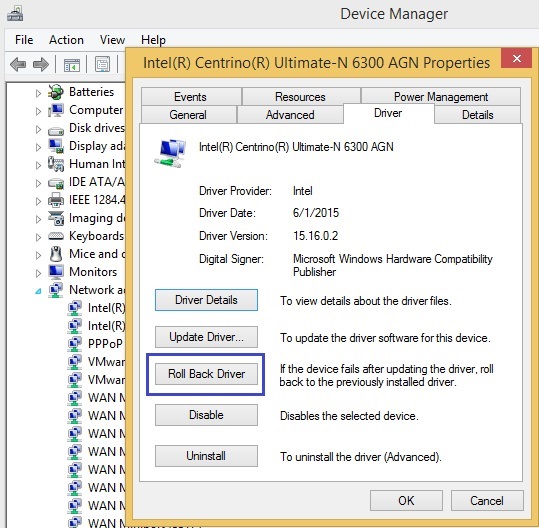Click the PPPoP network adapter icon
This screenshot has height=528, width=539.
pyautogui.click(x=75, y=343)
